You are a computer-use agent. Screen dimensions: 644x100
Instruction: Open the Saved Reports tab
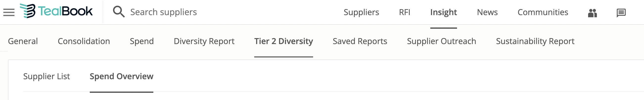pyautogui.click(x=360, y=41)
